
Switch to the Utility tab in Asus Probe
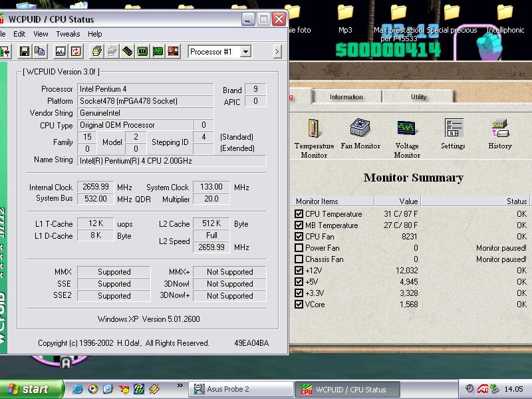pyautogui.click(x=419, y=96)
